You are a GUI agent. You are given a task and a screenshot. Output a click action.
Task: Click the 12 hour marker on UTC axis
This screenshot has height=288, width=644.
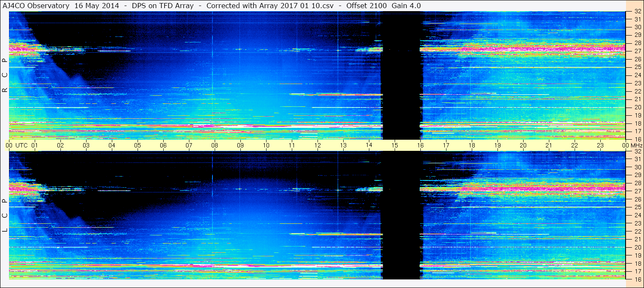[318, 145]
